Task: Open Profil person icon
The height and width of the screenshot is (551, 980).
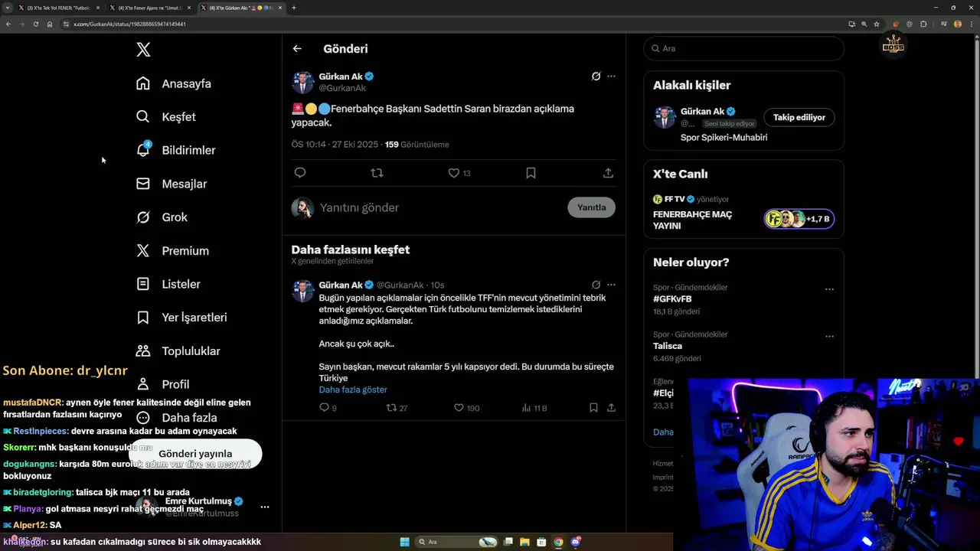Action: [143, 384]
